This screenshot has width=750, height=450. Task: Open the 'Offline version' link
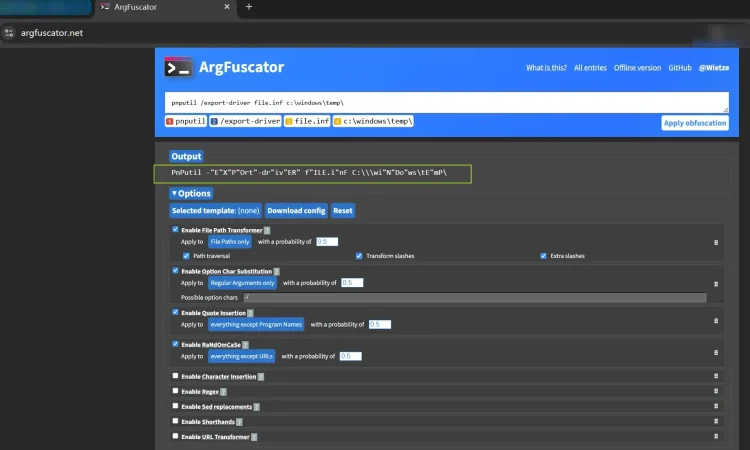pos(637,68)
